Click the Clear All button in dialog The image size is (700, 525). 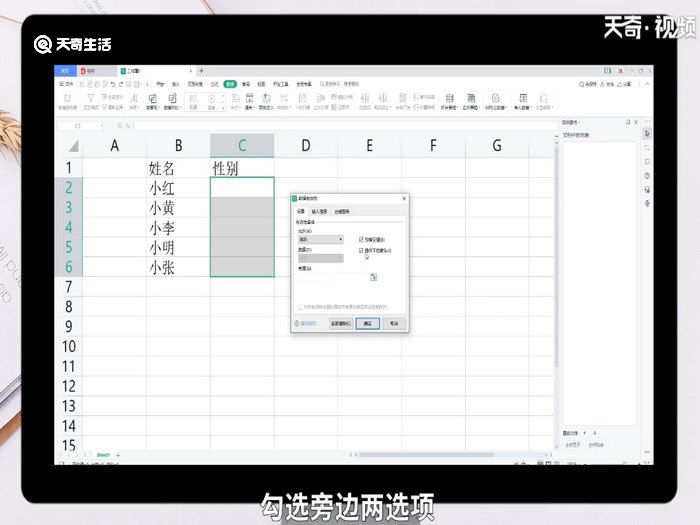click(x=341, y=323)
